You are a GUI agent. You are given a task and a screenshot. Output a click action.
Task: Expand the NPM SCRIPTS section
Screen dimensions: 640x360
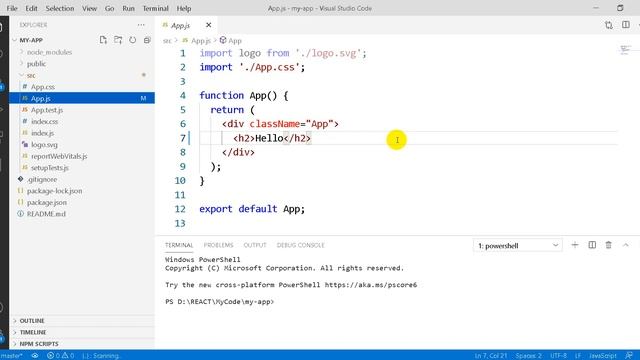39,344
